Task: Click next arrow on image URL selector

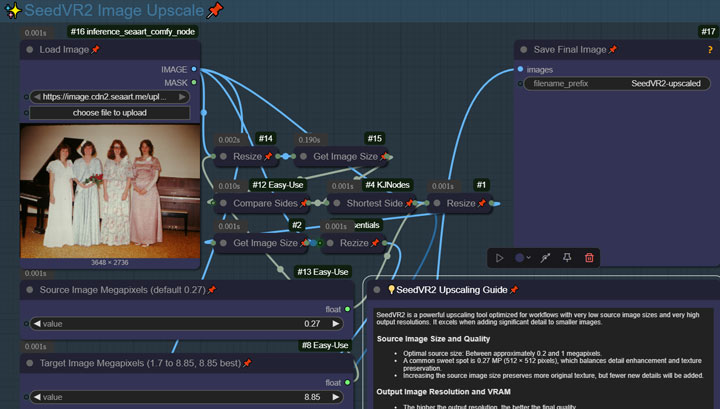Action: click(182, 97)
